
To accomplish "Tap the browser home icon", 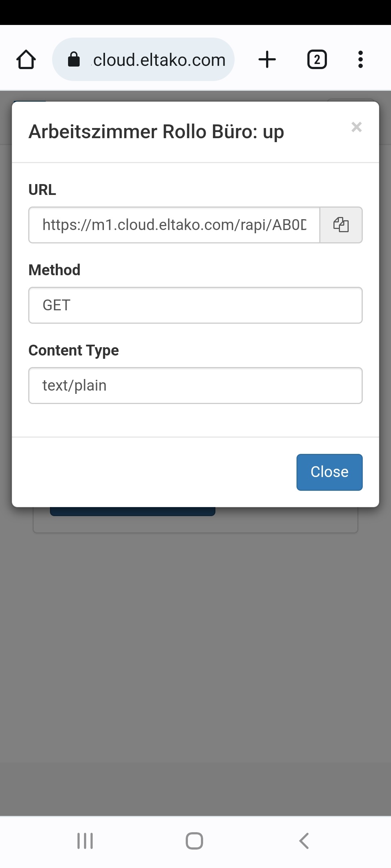I will tap(26, 60).
